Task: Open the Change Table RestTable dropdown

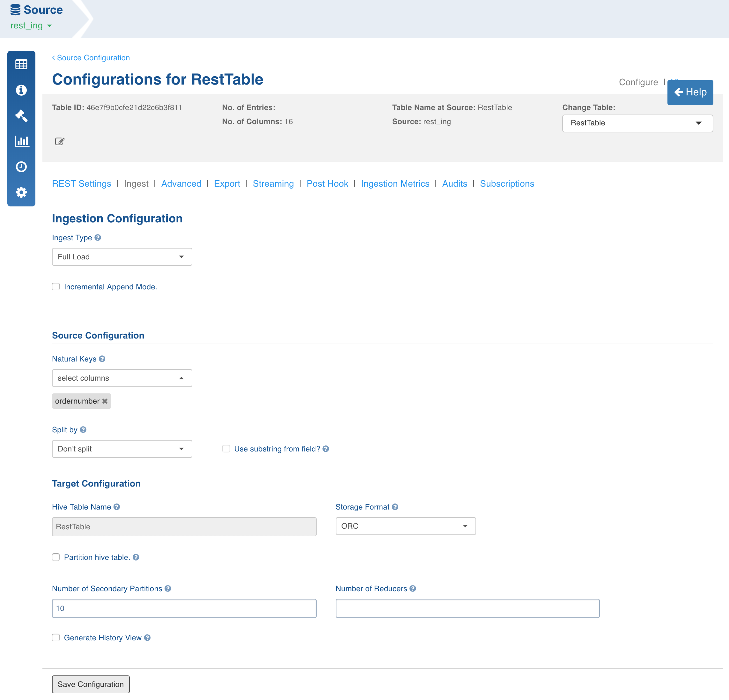Action: pyautogui.click(x=637, y=123)
